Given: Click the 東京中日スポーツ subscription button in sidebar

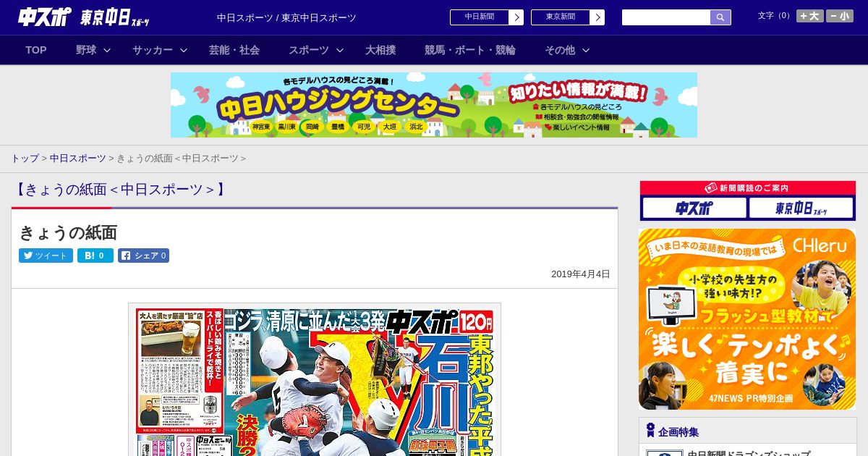Looking at the screenshot, I should click(801, 208).
